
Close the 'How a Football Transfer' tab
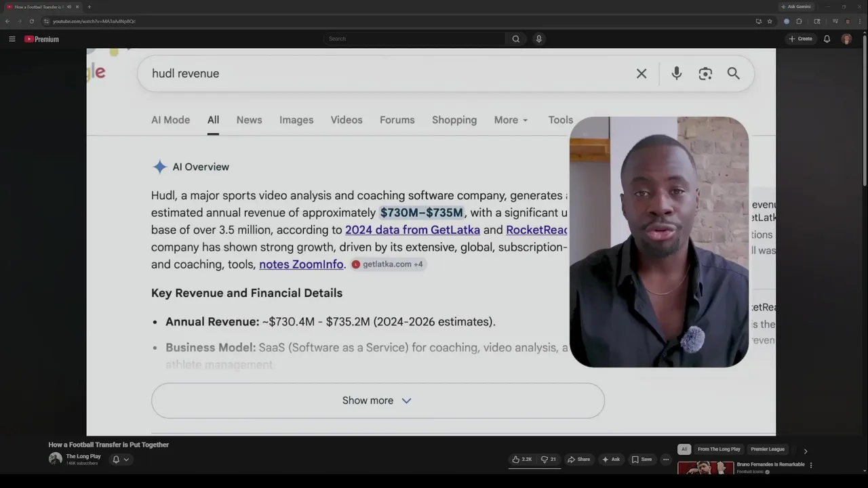(x=77, y=7)
